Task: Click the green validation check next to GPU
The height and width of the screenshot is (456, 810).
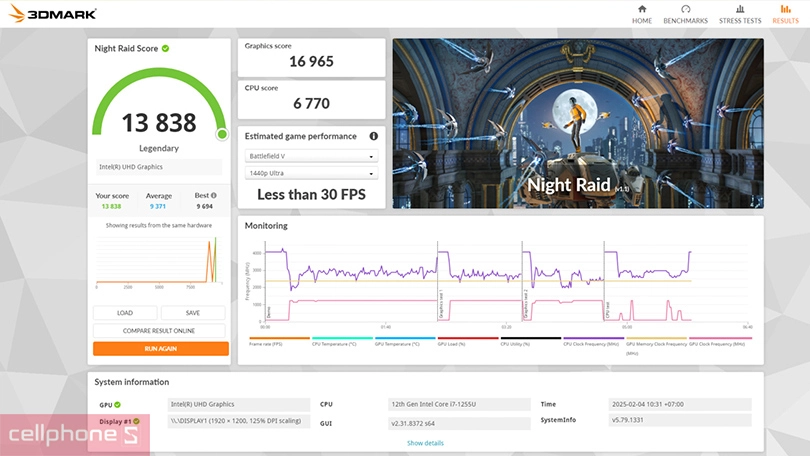Action: [x=117, y=405]
